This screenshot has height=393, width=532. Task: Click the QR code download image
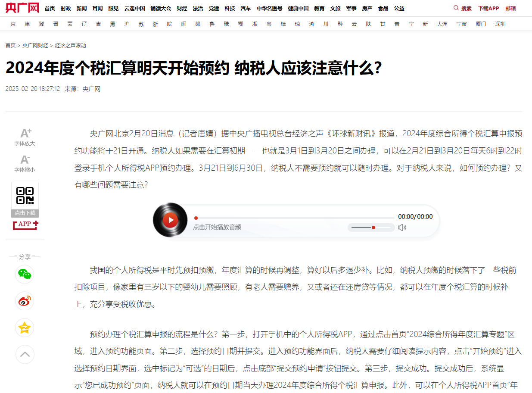25,196
